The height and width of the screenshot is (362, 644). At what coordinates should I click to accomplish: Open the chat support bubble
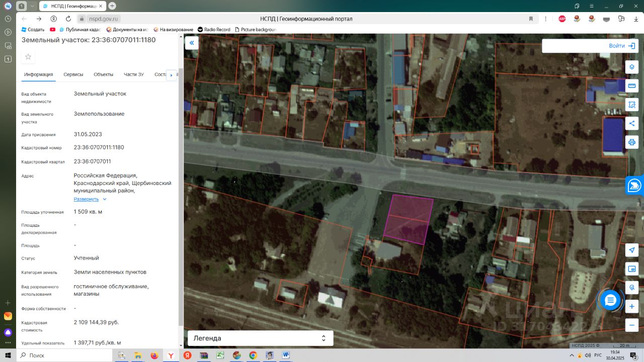coord(610,300)
